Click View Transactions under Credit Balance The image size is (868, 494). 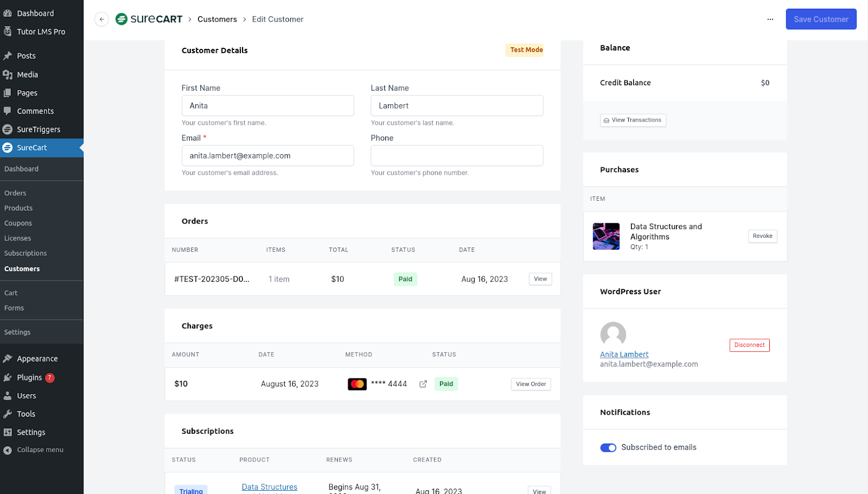tap(633, 120)
